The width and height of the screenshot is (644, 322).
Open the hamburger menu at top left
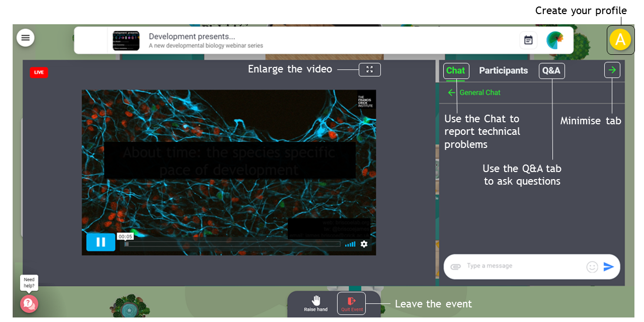[26, 38]
